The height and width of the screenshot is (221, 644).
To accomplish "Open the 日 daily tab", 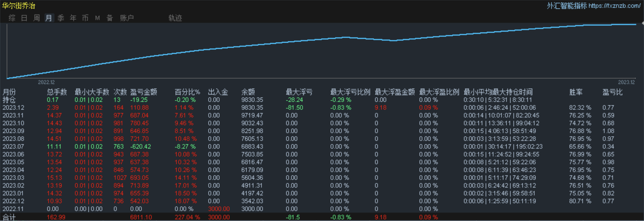I will tap(24, 18).
